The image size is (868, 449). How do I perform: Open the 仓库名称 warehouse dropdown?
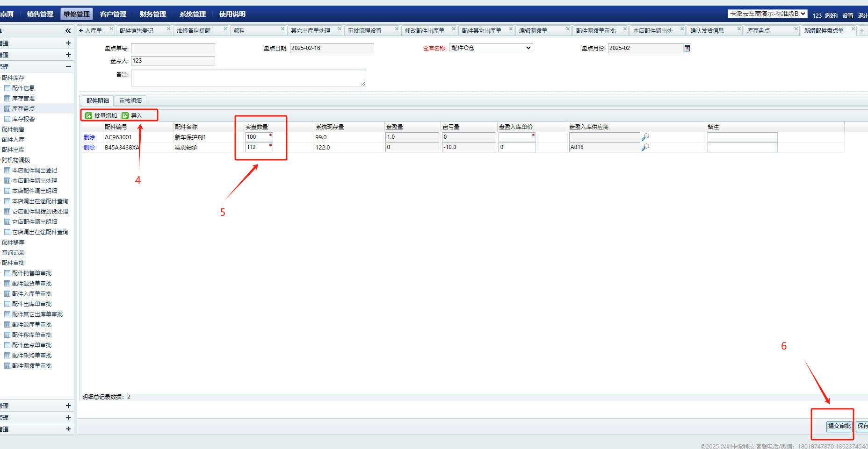pyautogui.click(x=491, y=48)
